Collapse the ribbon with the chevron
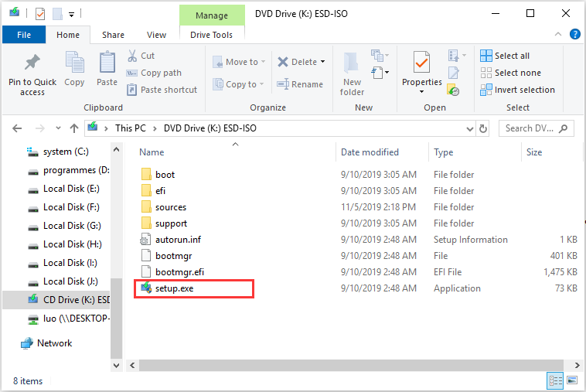Screen dimensions: 586x392 558,34
